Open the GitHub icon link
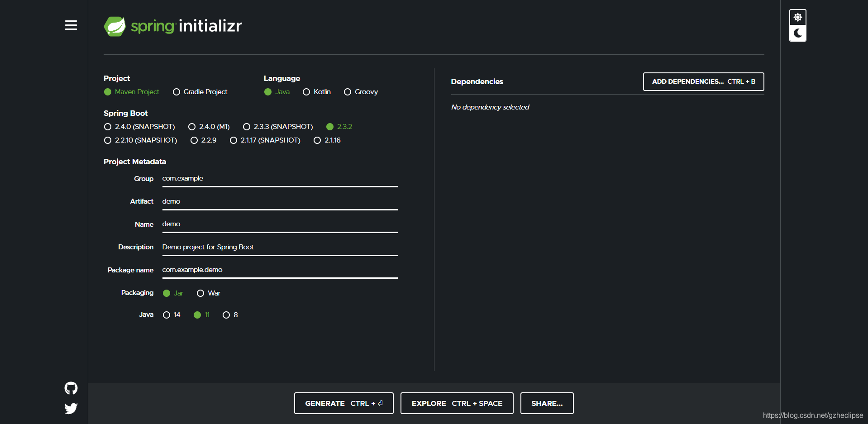 [71, 388]
